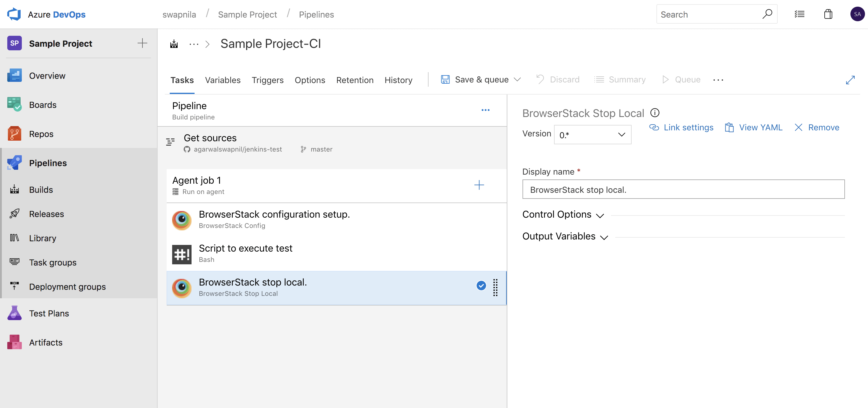868x408 pixels.
Task: Open the Azure DevOps home icon
Action: click(x=14, y=14)
